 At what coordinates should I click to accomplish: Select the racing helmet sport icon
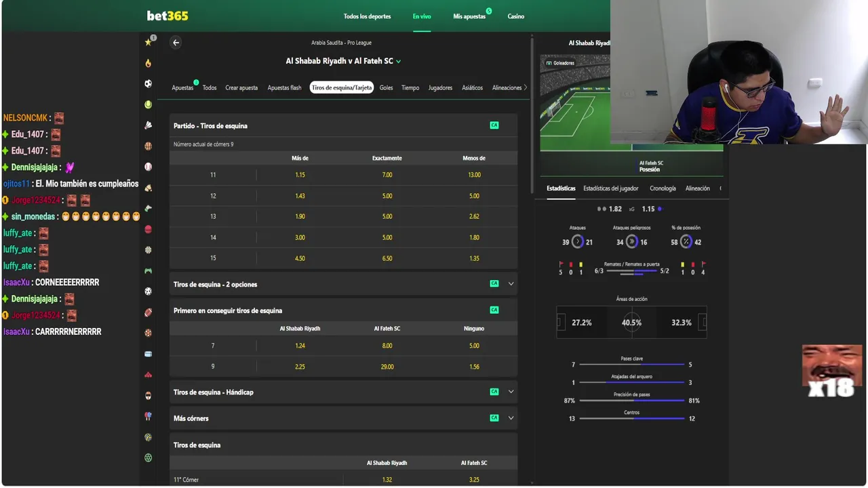(148, 395)
